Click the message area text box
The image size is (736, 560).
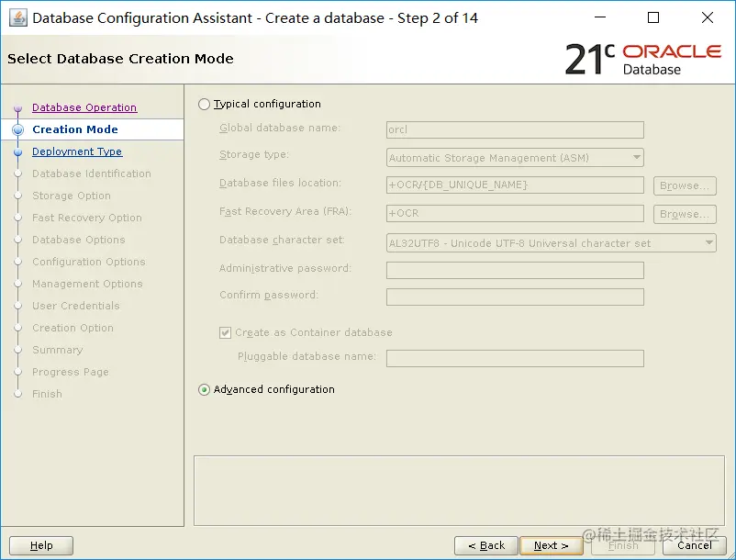click(x=459, y=490)
